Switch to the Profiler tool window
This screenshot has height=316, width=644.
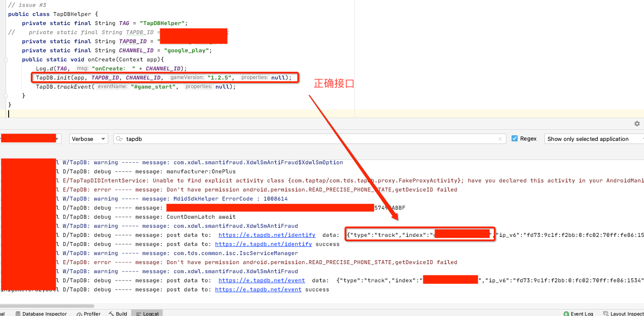tap(88, 313)
